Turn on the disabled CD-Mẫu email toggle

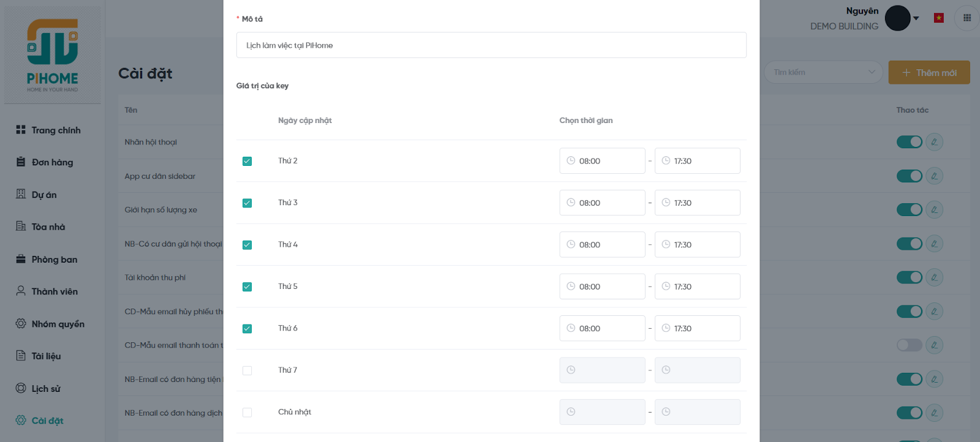coord(909,345)
